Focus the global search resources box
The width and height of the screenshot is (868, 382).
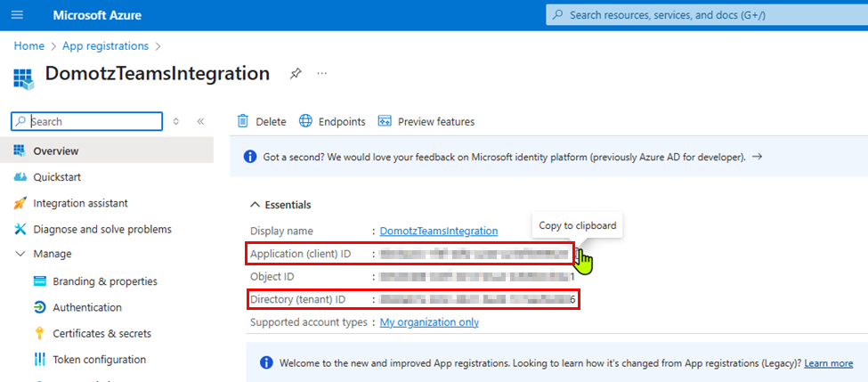coord(707,15)
